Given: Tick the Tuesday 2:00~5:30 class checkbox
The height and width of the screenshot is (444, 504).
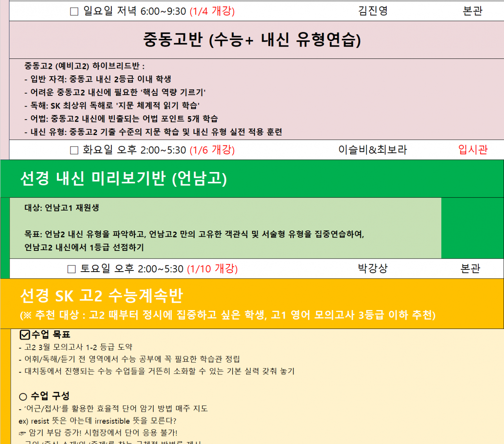Looking at the screenshot, I should pyautogui.click(x=74, y=150).
